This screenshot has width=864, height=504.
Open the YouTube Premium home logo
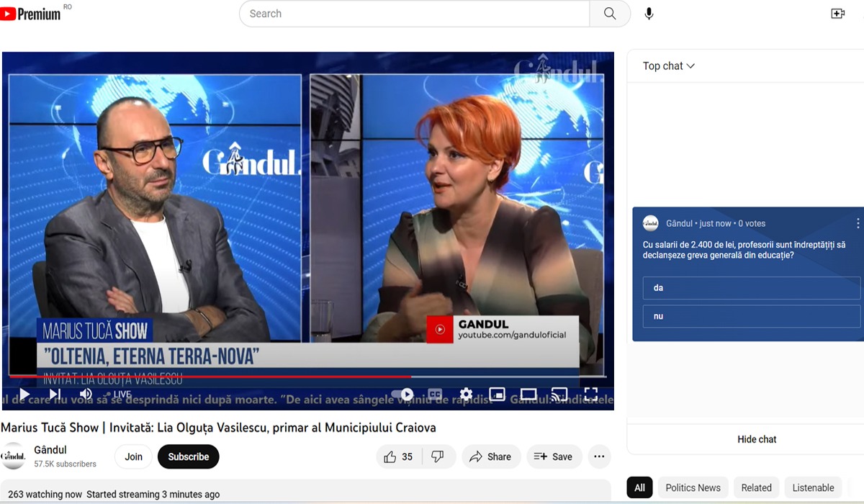click(x=30, y=14)
